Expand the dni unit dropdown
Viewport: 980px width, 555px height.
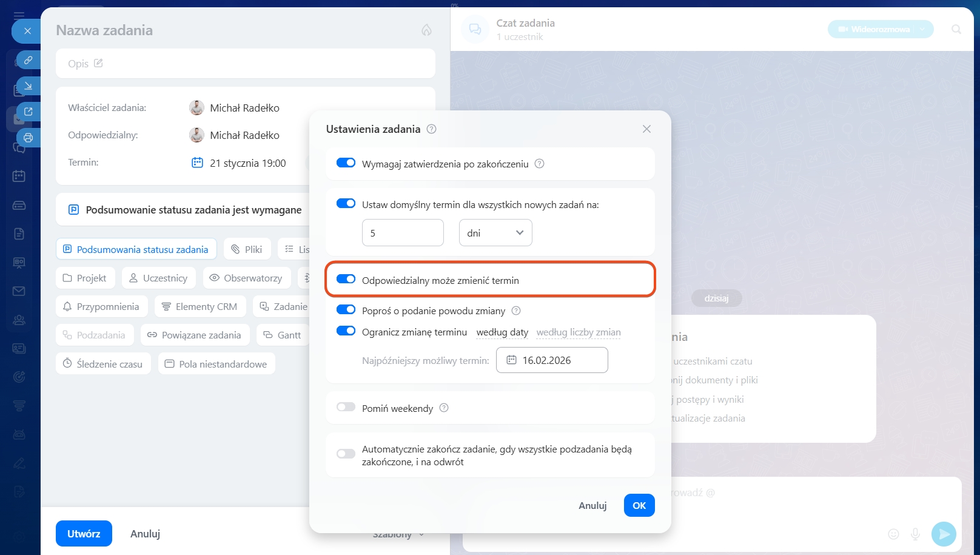click(495, 233)
